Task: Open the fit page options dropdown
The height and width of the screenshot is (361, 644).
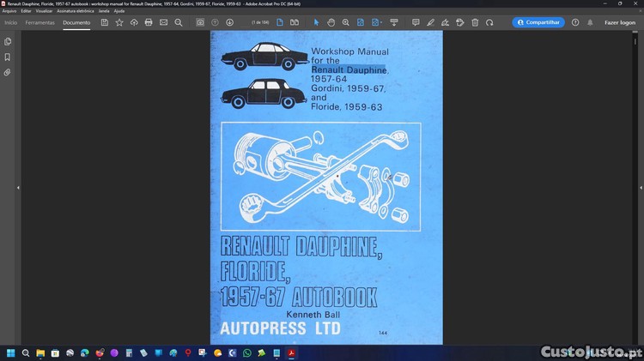Action: tap(376, 22)
